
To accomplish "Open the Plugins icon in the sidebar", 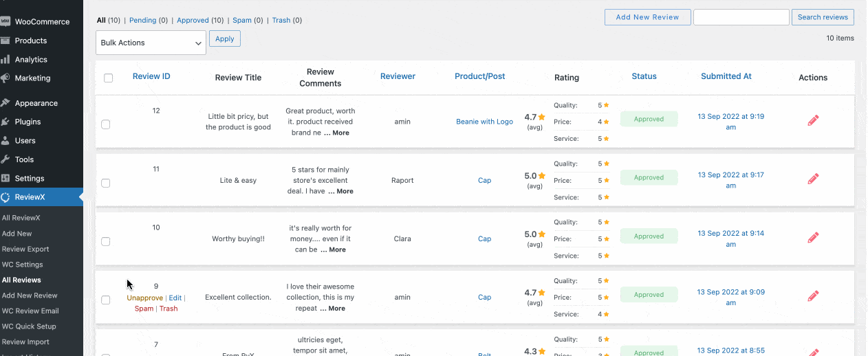I will pos(6,122).
